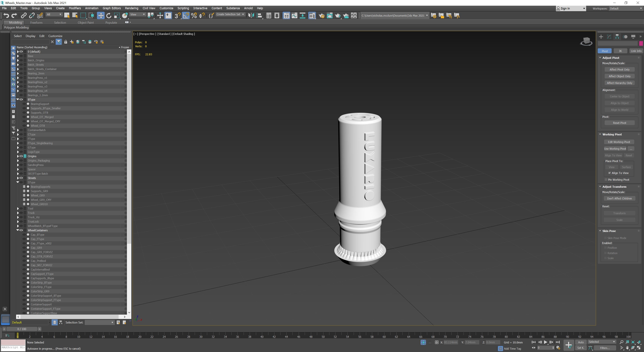Click the Select and Link tool
The height and width of the screenshot is (352, 644).
[x=23, y=15]
